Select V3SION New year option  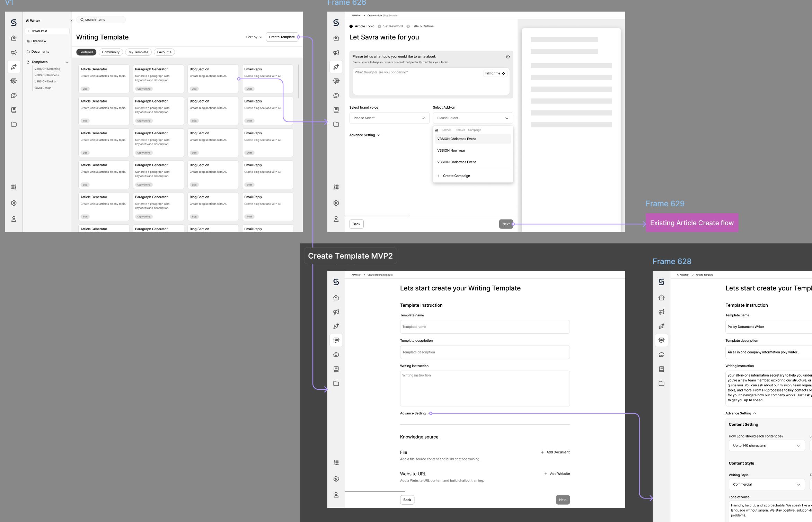click(473, 151)
